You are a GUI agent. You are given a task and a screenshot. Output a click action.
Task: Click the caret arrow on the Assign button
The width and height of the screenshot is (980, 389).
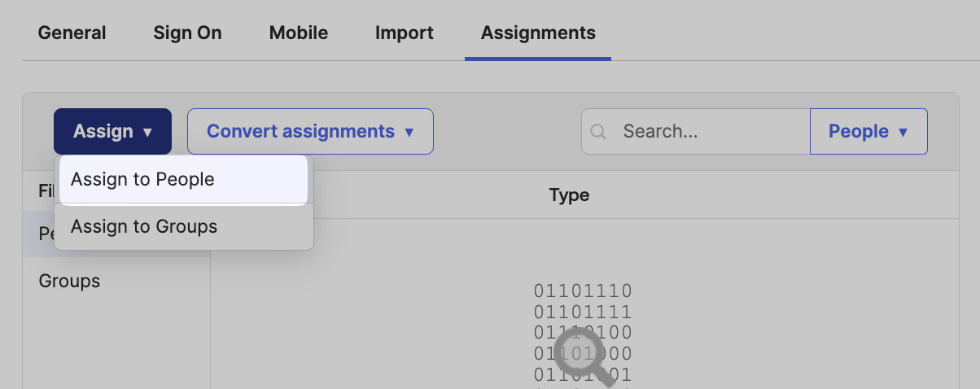pos(147,132)
